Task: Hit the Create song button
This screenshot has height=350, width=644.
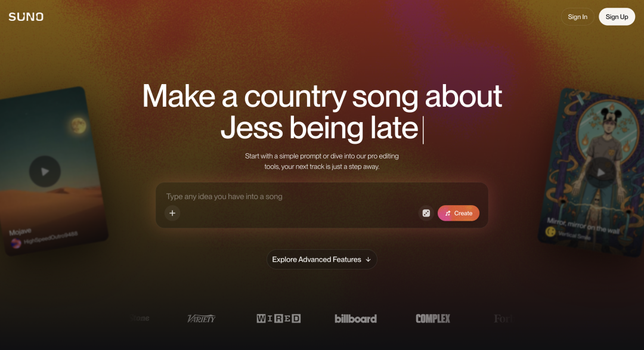Action: (459, 213)
